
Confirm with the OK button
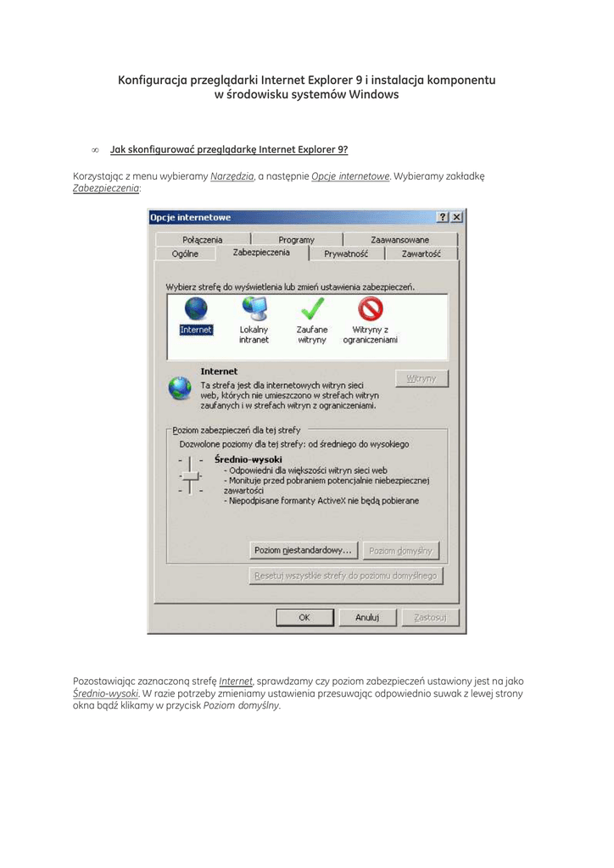(304, 617)
